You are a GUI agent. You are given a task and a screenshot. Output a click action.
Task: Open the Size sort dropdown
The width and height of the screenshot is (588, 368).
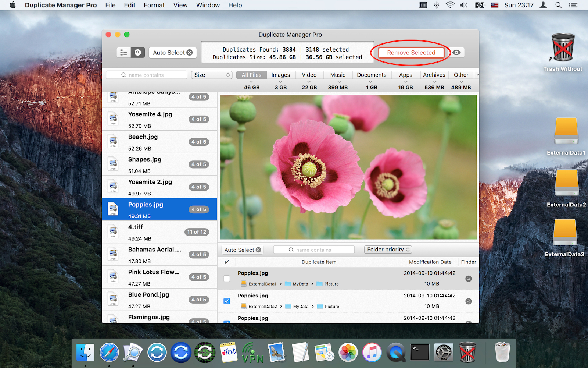(212, 75)
